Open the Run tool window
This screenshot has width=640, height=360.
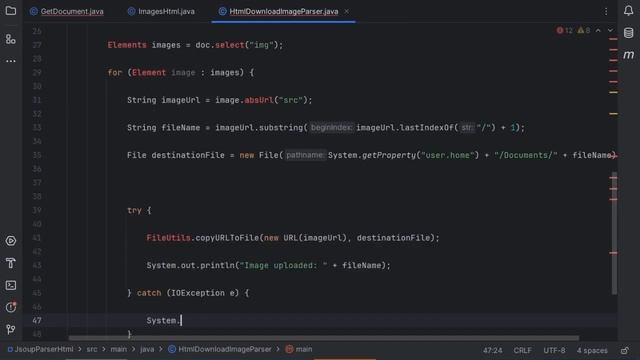(11, 241)
